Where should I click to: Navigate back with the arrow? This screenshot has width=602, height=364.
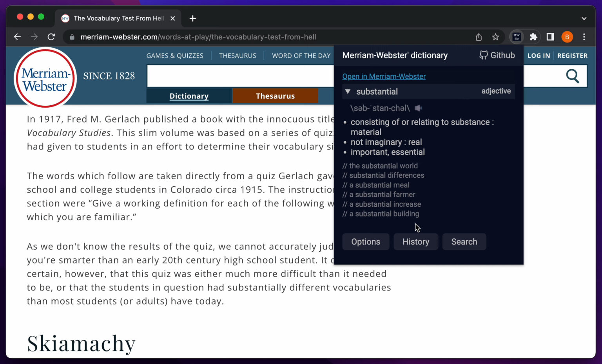(17, 37)
